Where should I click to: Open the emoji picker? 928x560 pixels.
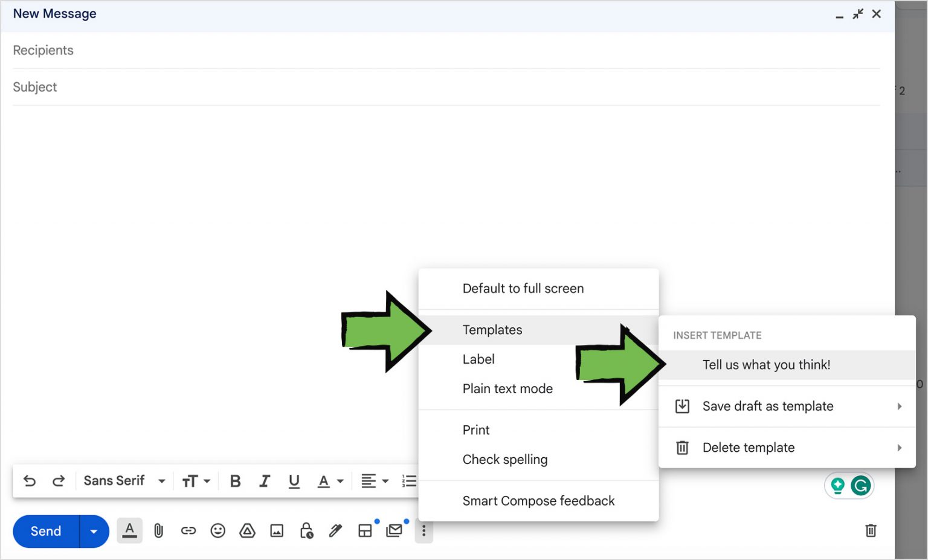click(x=217, y=531)
